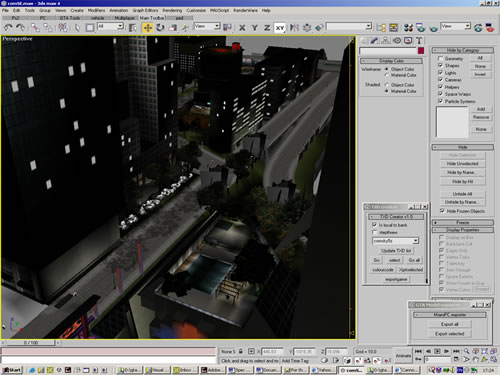Click the Update TXD list button

(396, 250)
